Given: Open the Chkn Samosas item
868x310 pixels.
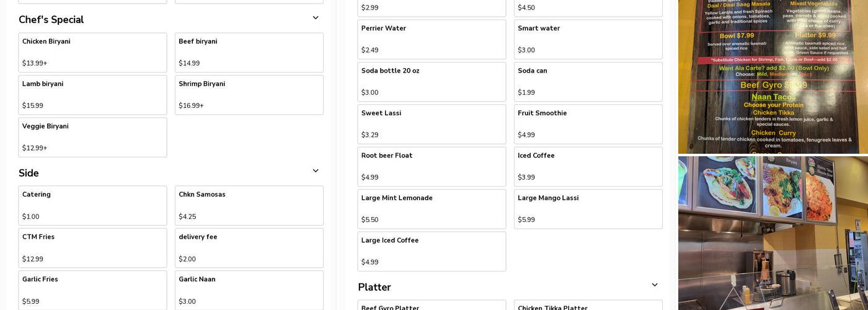Looking at the screenshot, I should coord(249,205).
